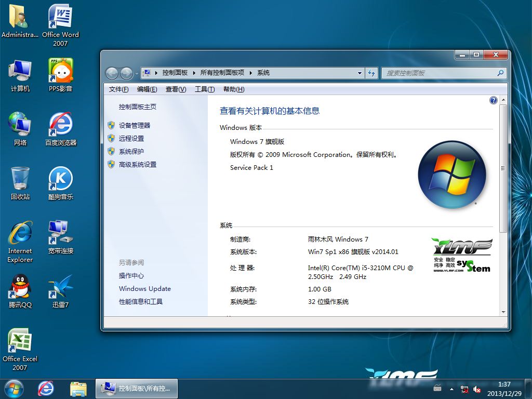Viewport: 532px width, 399px height.
Task: Click the vertical scrollbar thumb
Action: (x=503, y=168)
